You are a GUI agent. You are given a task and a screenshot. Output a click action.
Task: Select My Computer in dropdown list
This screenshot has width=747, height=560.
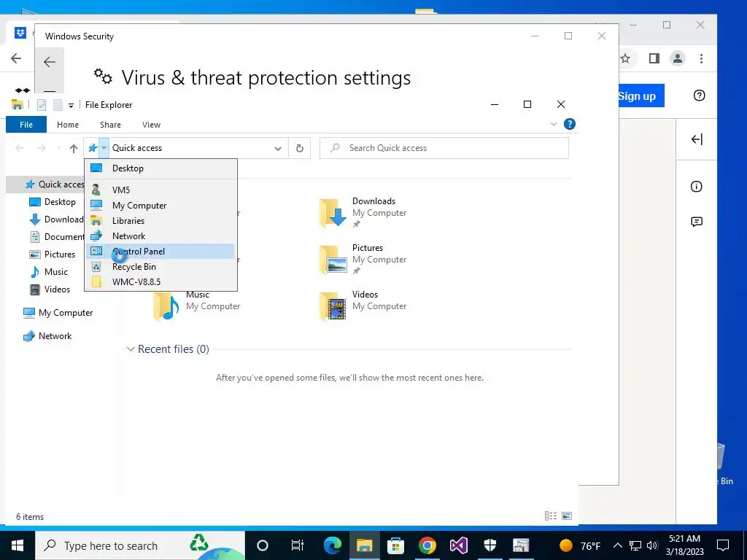click(x=160, y=205)
